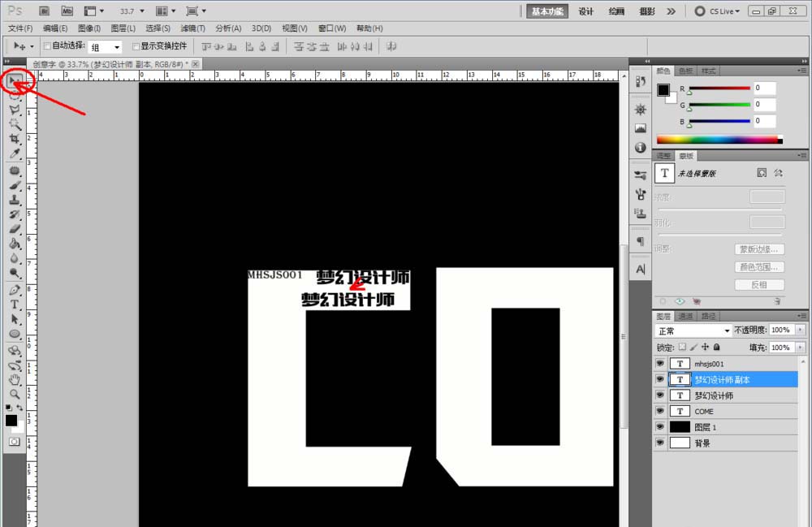Image resolution: width=812 pixels, height=527 pixels.
Task: Switch to 设计 workspace
Action: click(x=585, y=11)
